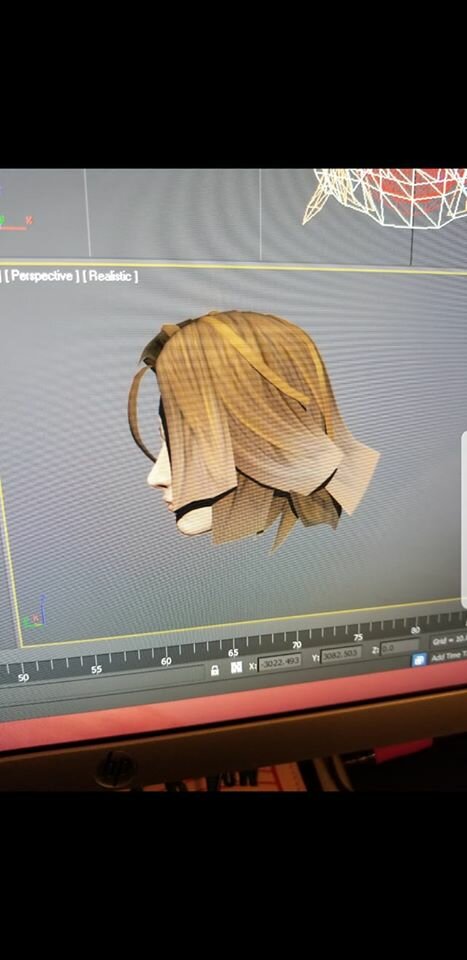This screenshot has height=960, width=467.
Task: Select the axis tripod in perspective viewport corner
Action: tap(34, 614)
